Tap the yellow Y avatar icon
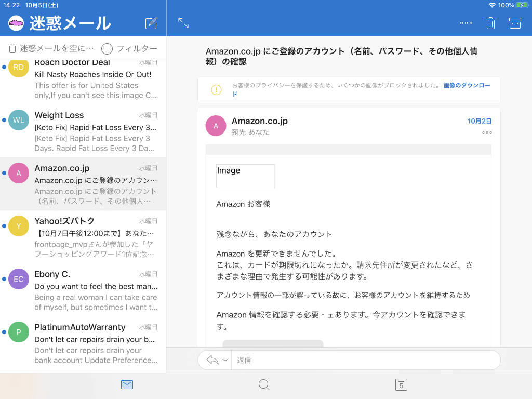 pyautogui.click(x=18, y=226)
